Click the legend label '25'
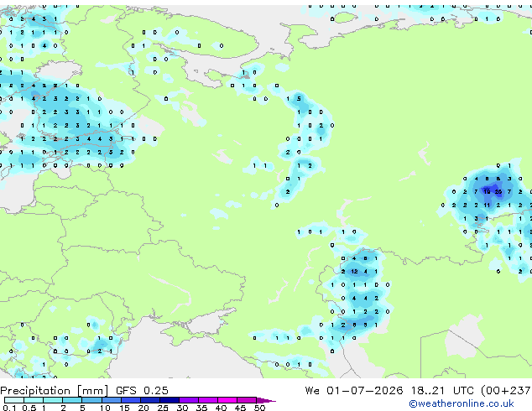Screen dimensions: 532x411 click(163, 408)
